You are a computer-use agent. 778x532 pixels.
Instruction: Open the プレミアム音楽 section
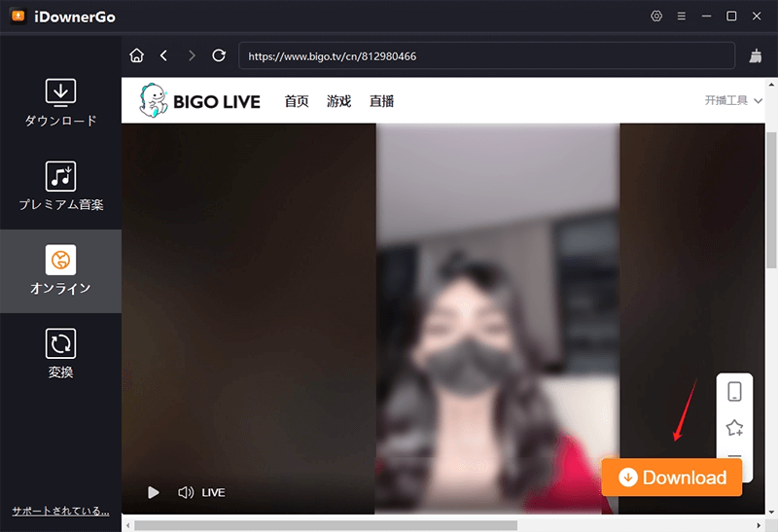point(60,187)
